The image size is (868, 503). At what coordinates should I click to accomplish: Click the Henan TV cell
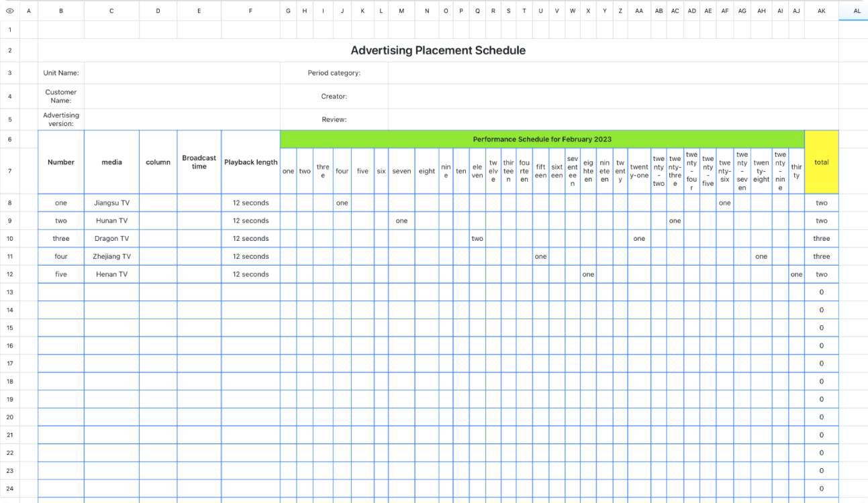(111, 274)
